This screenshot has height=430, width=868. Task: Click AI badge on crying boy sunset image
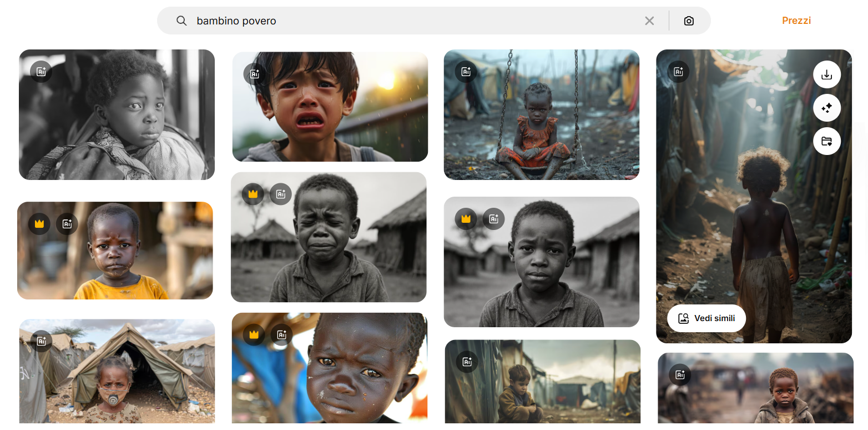[x=255, y=74]
